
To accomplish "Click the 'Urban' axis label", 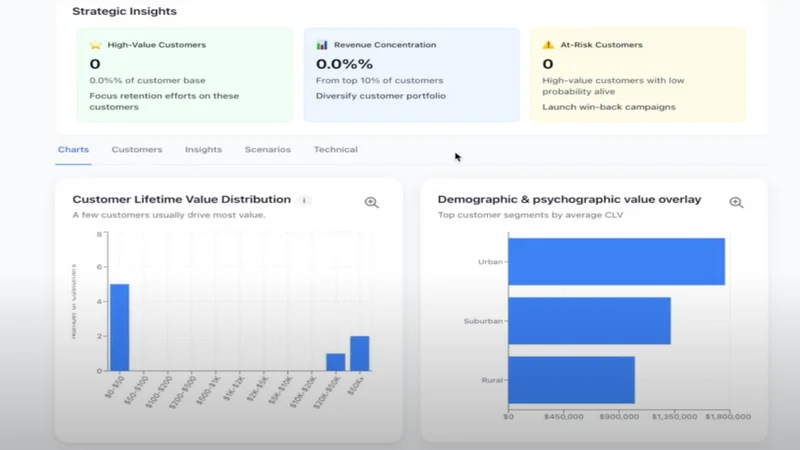I will pos(490,262).
